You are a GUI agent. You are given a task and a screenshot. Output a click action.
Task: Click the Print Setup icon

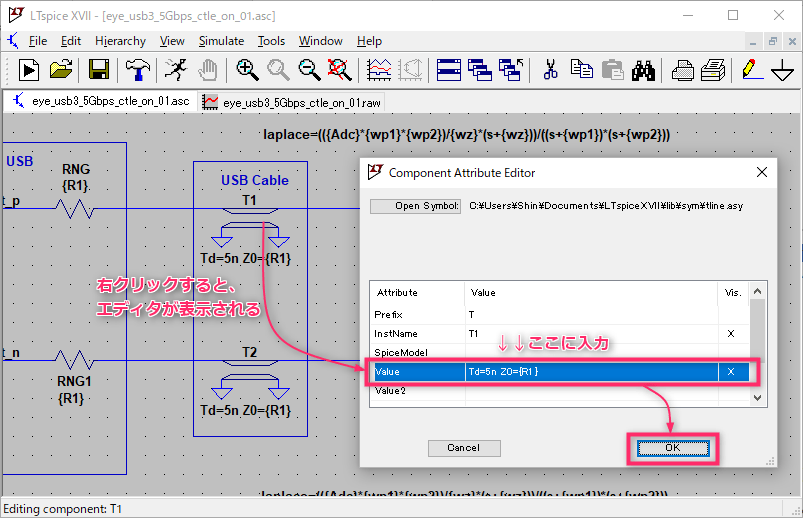click(x=682, y=70)
